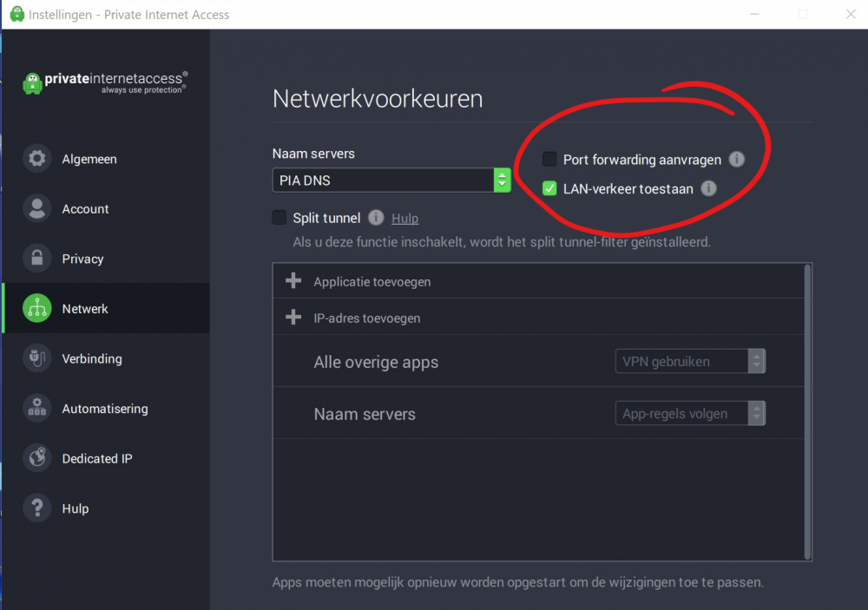868x610 pixels.
Task: Enable the Split tunnel checkbox
Action: pos(279,218)
